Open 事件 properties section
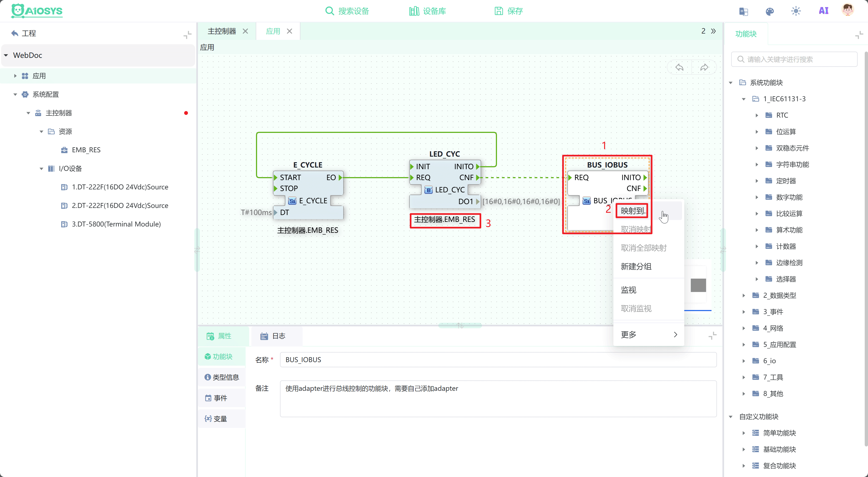The width and height of the screenshot is (868, 477). tap(222, 398)
